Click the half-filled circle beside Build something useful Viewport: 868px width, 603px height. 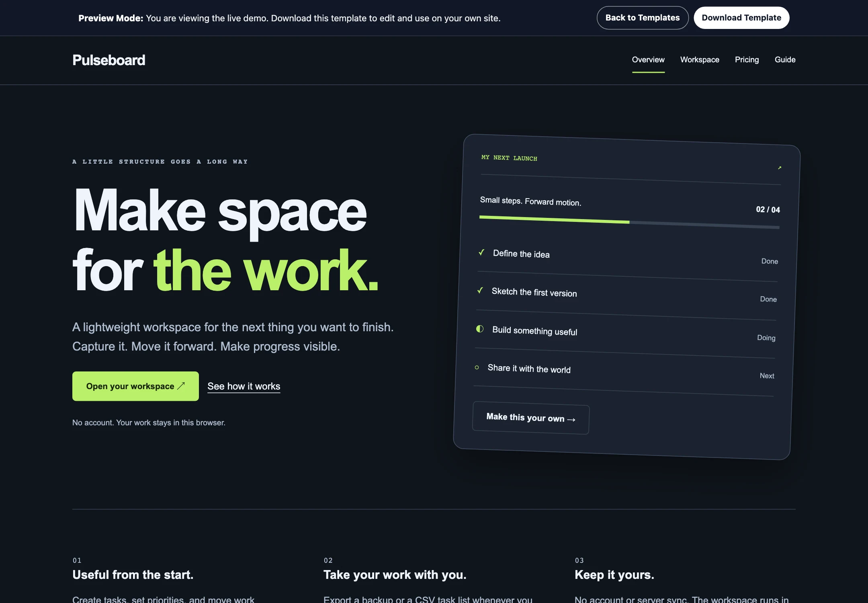[480, 329]
